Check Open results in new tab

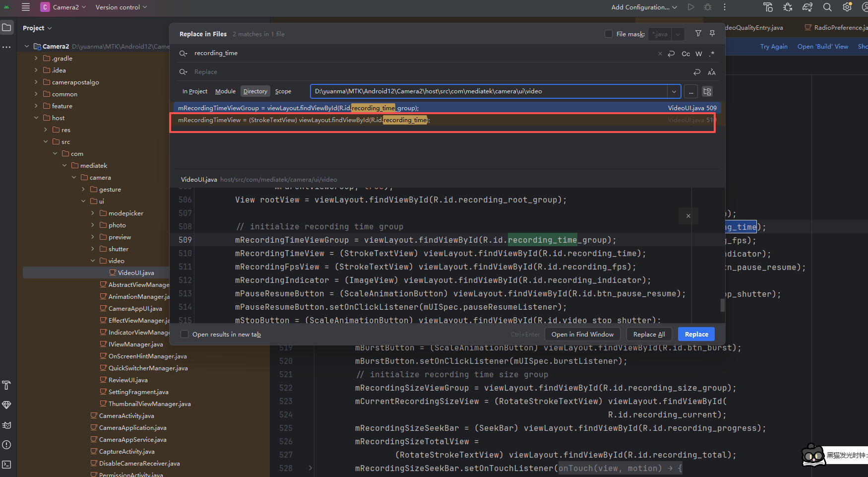coord(185,334)
